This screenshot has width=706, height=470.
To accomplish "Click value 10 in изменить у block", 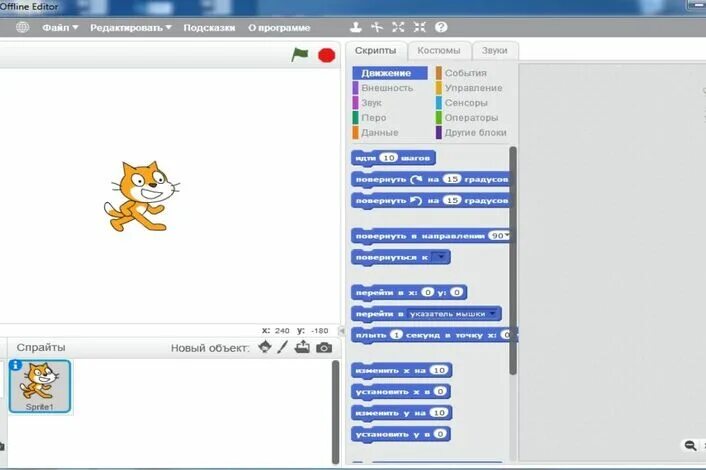I will pyautogui.click(x=439, y=412).
